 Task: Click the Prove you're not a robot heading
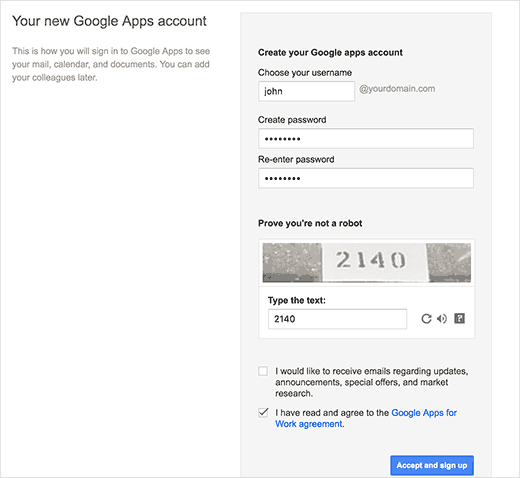(310, 223)
